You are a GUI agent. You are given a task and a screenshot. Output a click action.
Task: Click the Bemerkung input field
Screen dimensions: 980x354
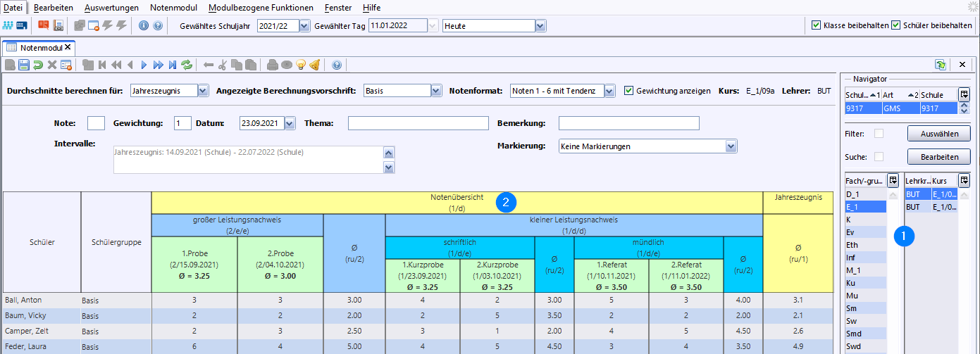[x=628, y=123]
